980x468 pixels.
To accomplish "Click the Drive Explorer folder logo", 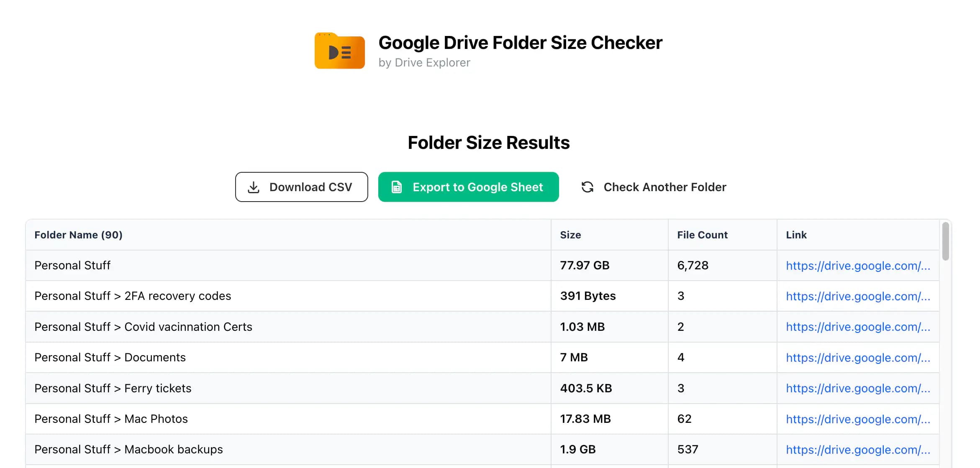I will pos(339,51).
